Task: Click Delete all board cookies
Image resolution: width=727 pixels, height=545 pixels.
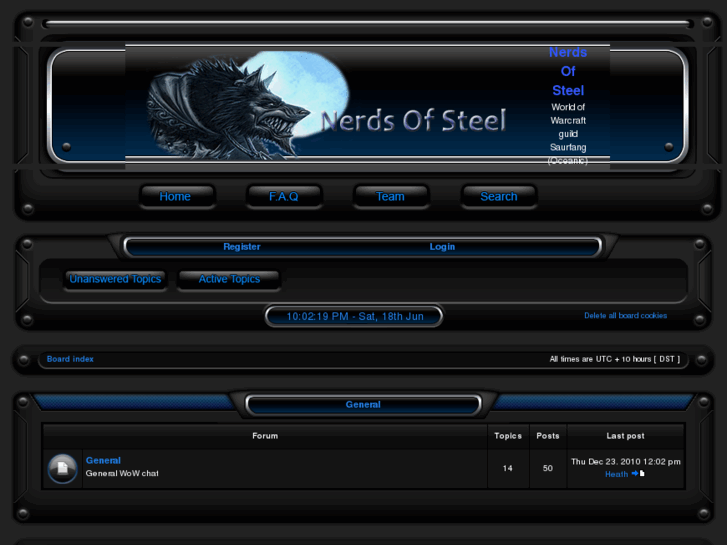Action: 625,315
